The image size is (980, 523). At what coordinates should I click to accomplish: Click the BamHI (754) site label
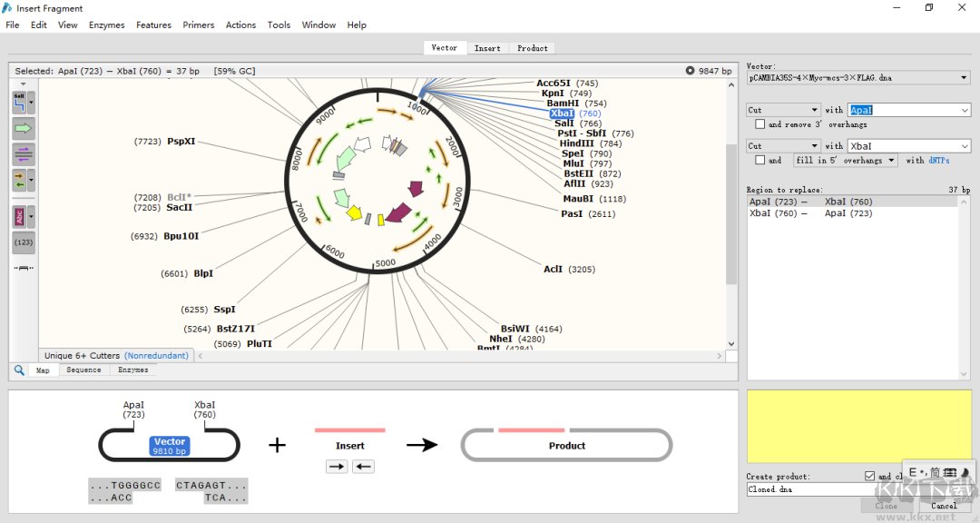(576, 104)
